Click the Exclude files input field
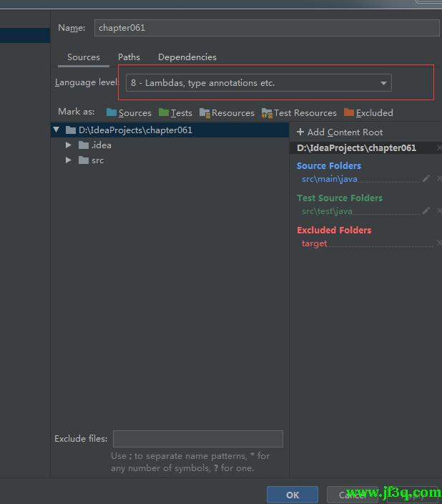This screenshot has height=504, width=442. pyautogui.click(x=197, y=439)
